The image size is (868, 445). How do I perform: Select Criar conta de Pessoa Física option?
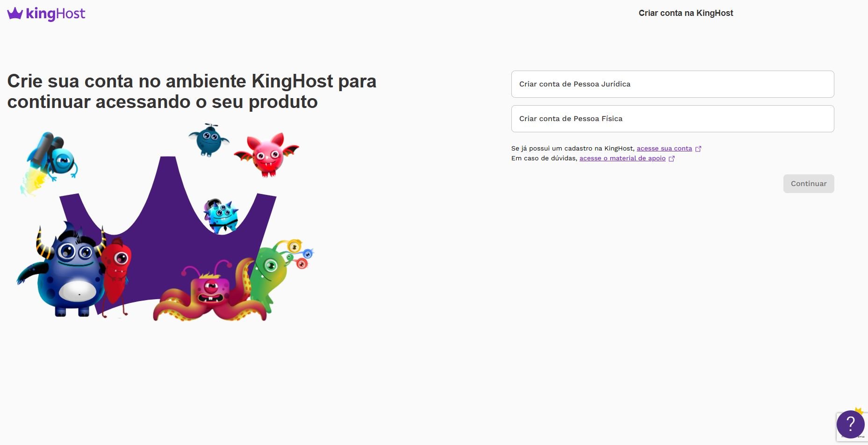pos(672,119)
